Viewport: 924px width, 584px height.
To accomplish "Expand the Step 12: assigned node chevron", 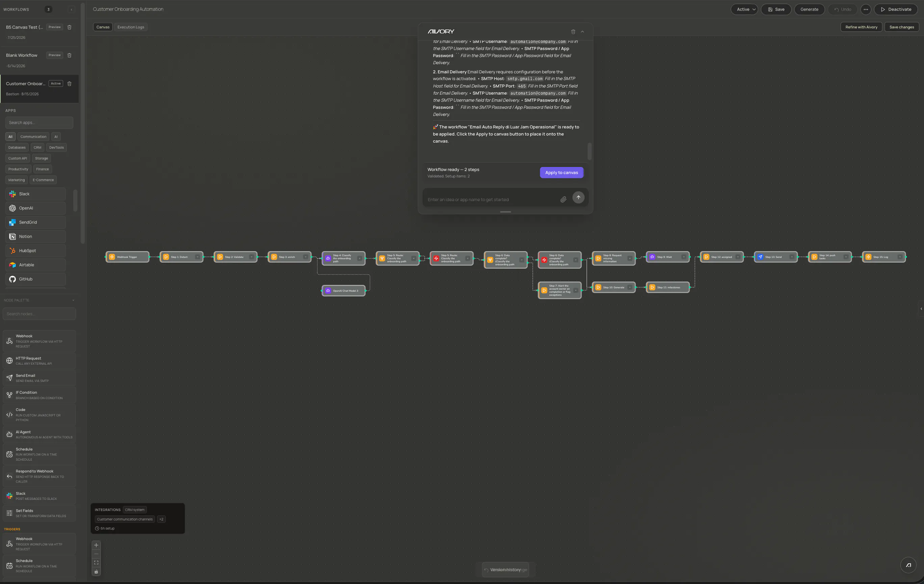I will coord(738,257).
